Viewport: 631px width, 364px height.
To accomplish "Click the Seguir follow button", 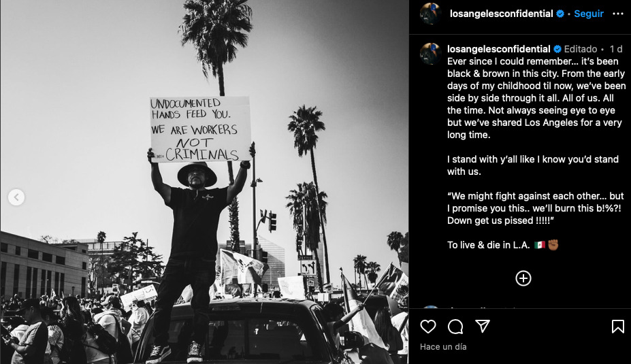I will tap(588, 14).
